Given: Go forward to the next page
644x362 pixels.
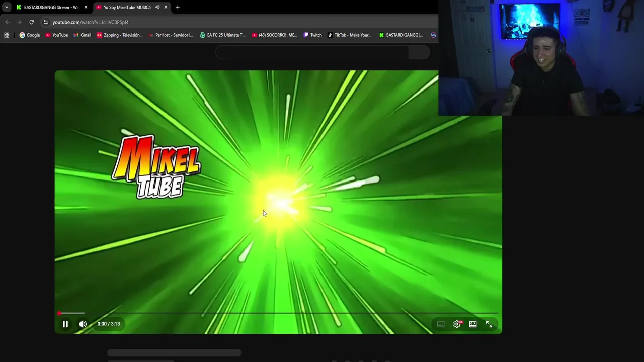Looking at the screenshot, I should tap(19, 22).
